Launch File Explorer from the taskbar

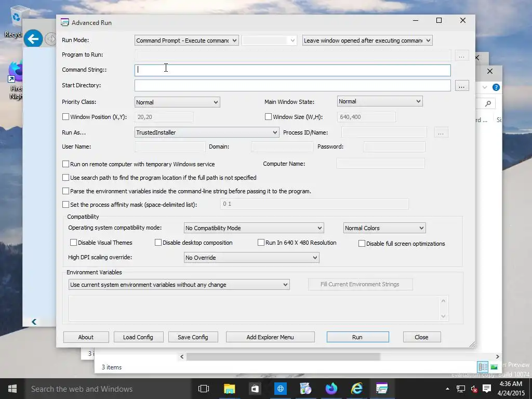coord(229,389)
